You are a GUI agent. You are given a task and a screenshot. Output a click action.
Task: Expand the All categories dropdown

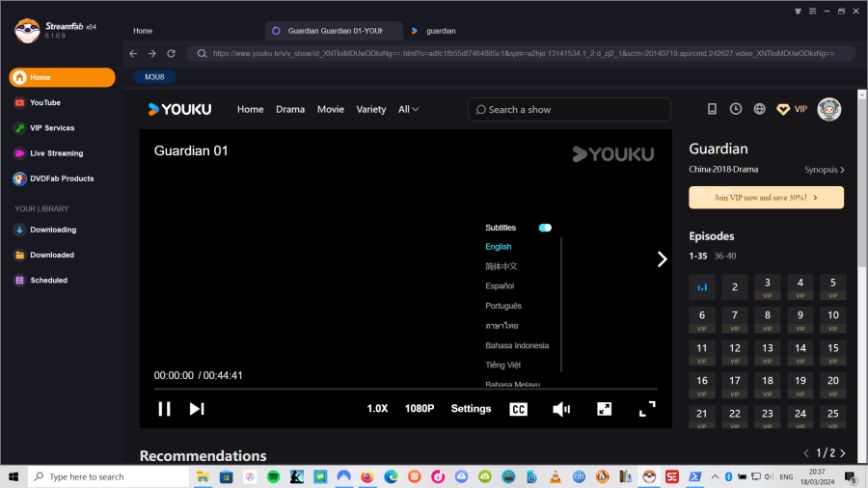point(408,109)
